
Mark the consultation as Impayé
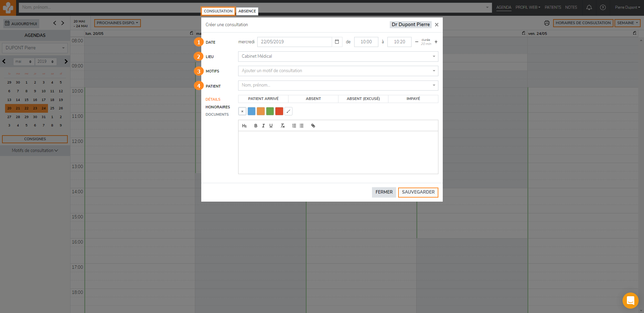pos(413,99)
